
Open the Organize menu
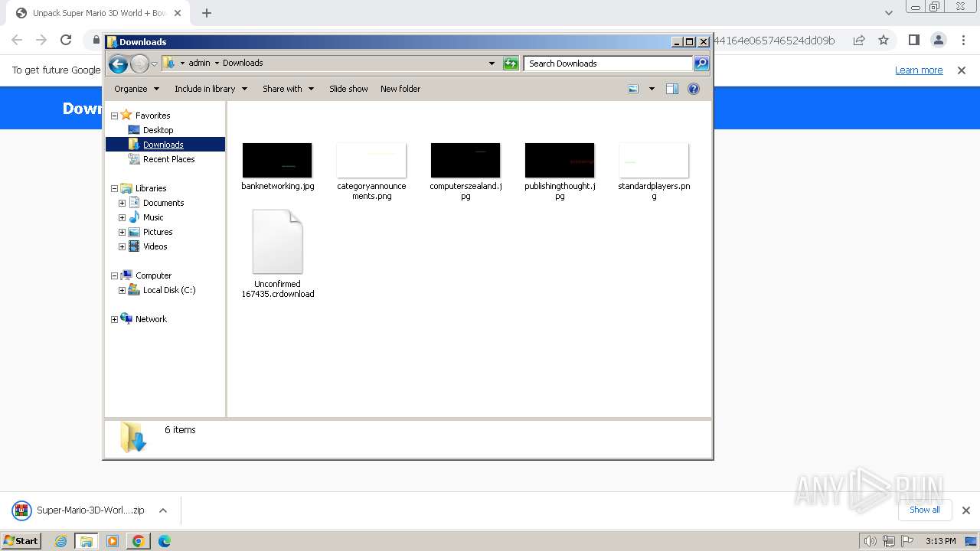coord(136,89)
